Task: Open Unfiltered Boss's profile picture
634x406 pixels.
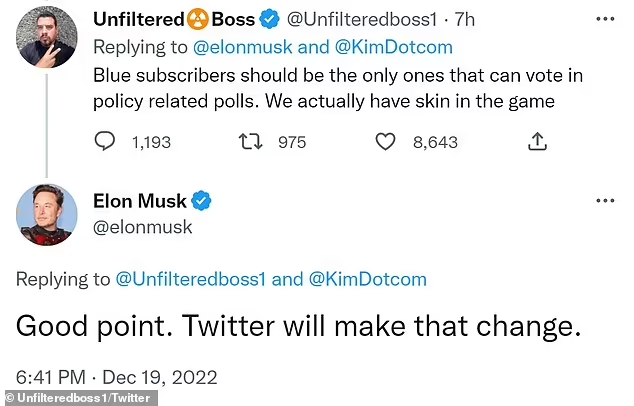Action: click(46, 37)
